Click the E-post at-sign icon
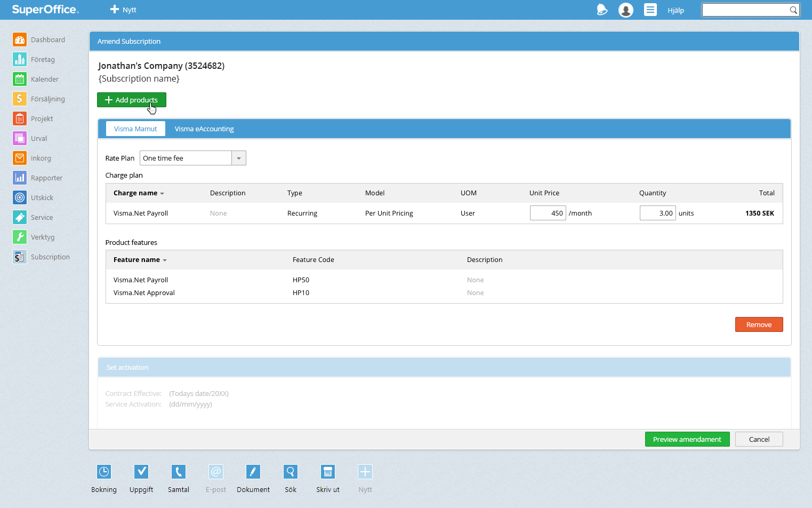Viewport: 812px width, 508px height. click(216, 472)
